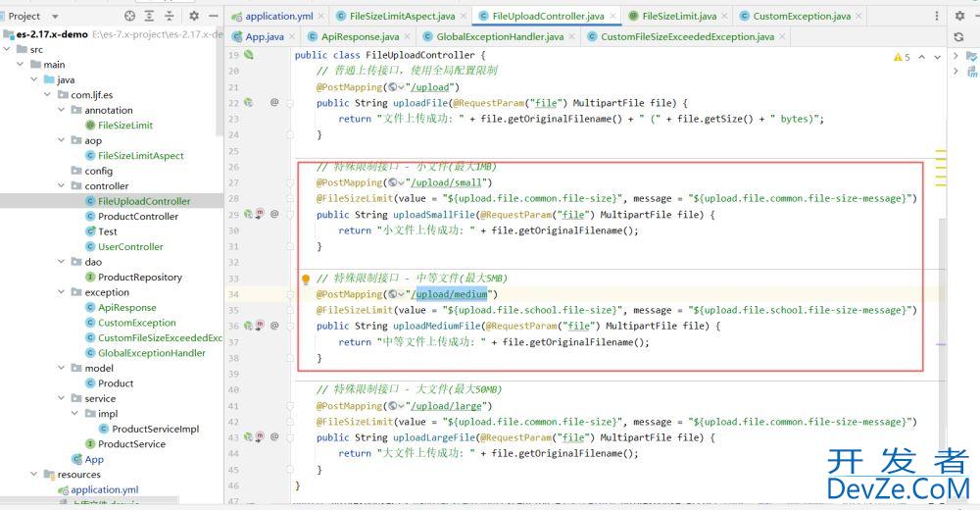Open the Project view dropdown arrow
Viewport: 980px width, 510px height.
coord(55,17)
